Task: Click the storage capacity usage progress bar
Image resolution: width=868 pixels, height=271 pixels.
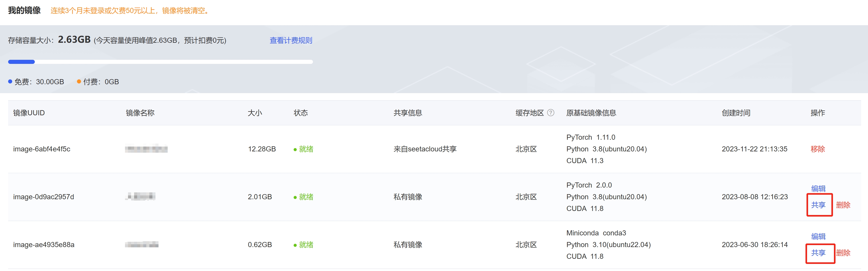Action: click(160, 62)
